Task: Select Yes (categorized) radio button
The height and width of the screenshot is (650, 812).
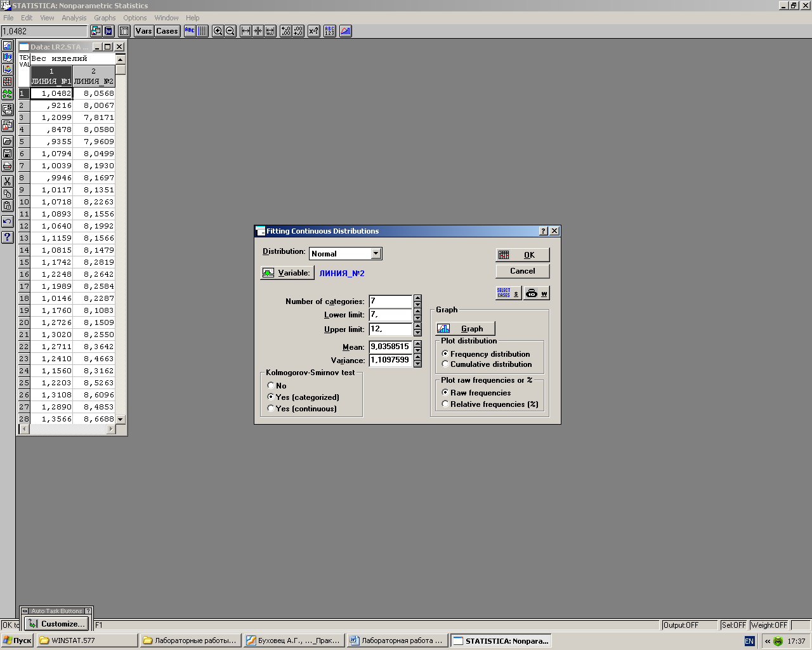Action: pyautogui.click(x=271, y=397)
